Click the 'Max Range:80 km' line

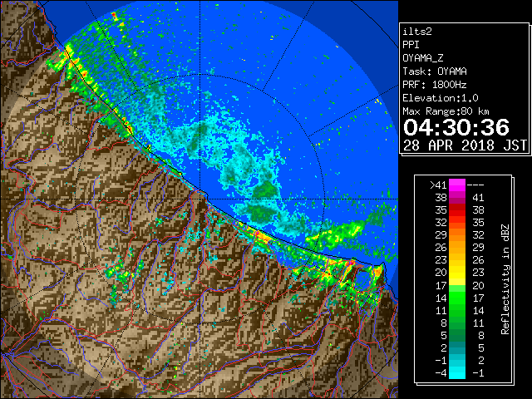[x=446, y=111]
